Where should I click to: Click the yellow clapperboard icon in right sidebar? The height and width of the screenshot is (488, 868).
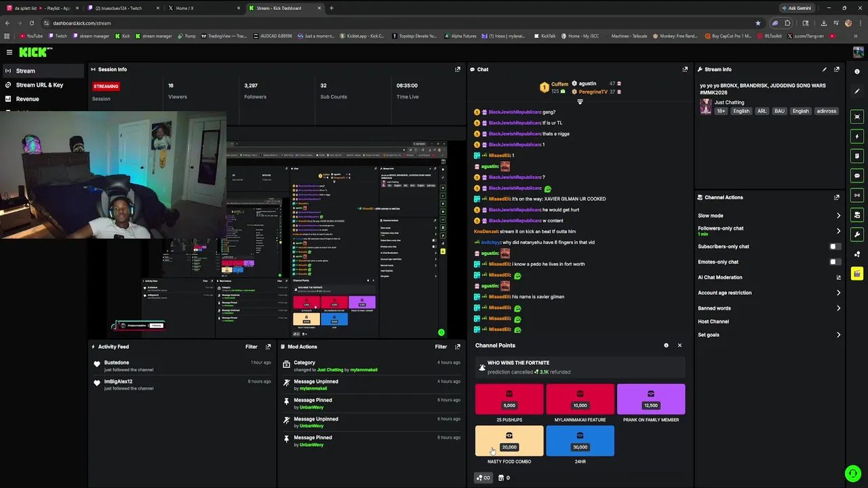857,274
